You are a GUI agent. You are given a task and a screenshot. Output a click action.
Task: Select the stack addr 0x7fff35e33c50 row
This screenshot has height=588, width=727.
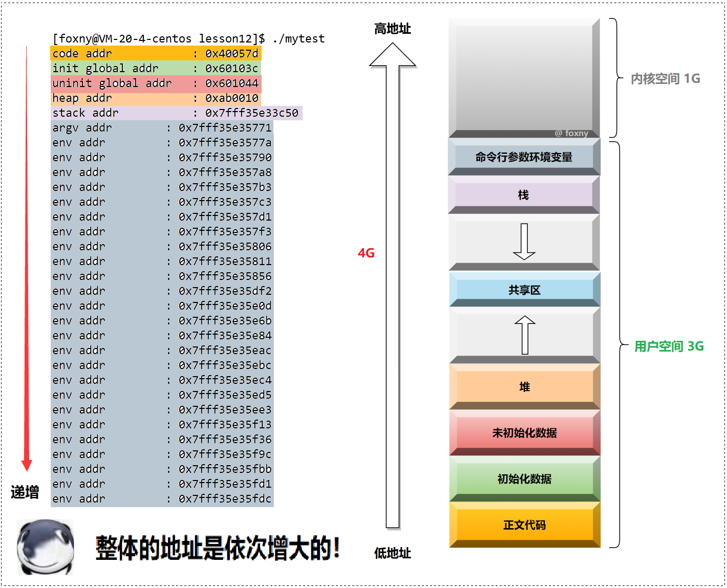click(176, 113)
